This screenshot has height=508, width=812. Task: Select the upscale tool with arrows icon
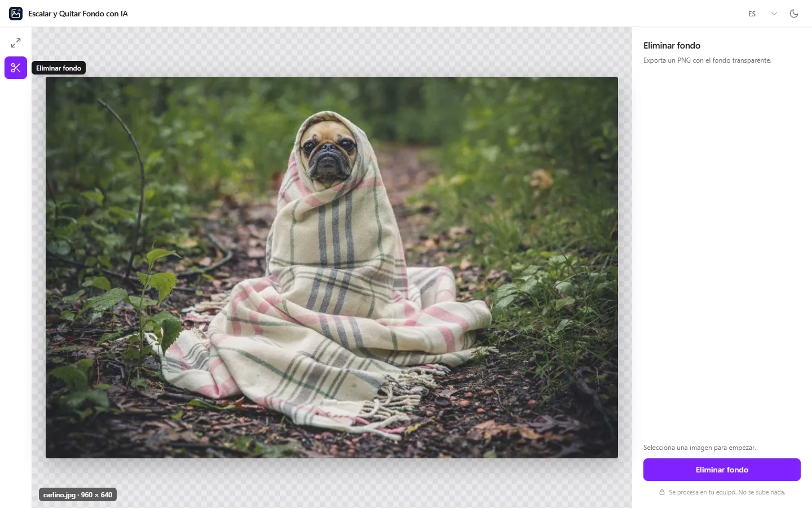click(16, 43)
